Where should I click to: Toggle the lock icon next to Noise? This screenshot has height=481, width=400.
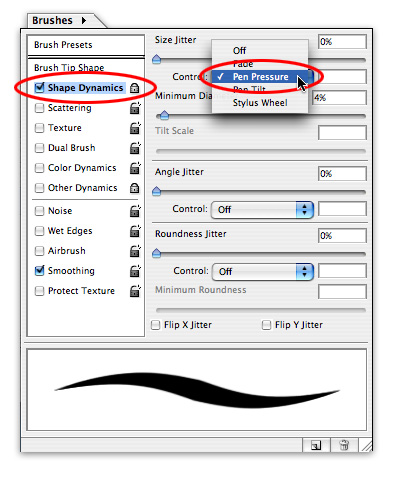coord(135,211)
